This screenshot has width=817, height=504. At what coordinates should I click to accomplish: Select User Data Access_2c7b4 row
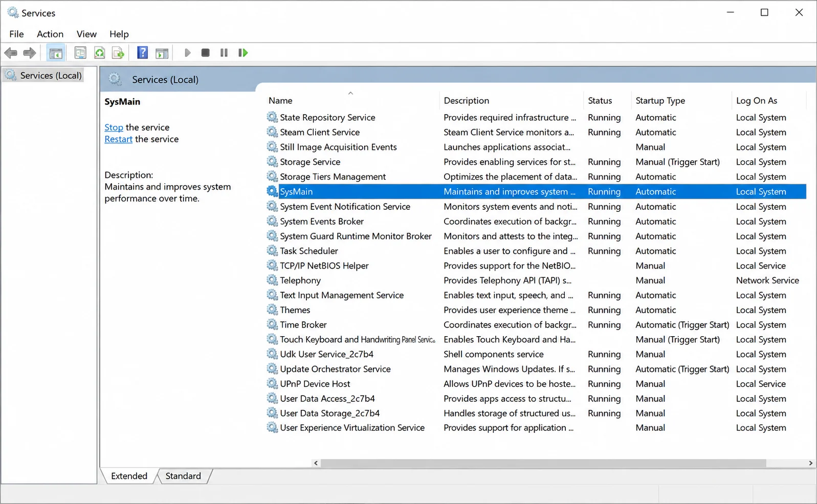[x=536, y=399]
